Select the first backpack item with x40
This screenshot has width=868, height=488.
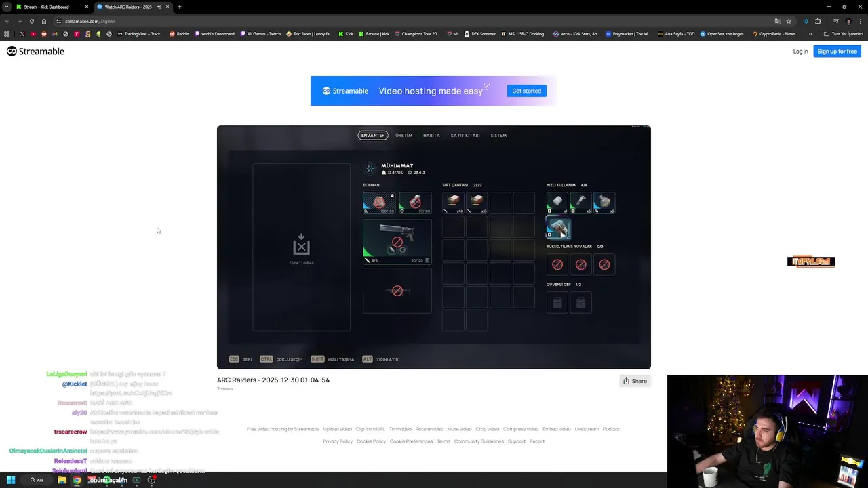[x=454, y=203]
